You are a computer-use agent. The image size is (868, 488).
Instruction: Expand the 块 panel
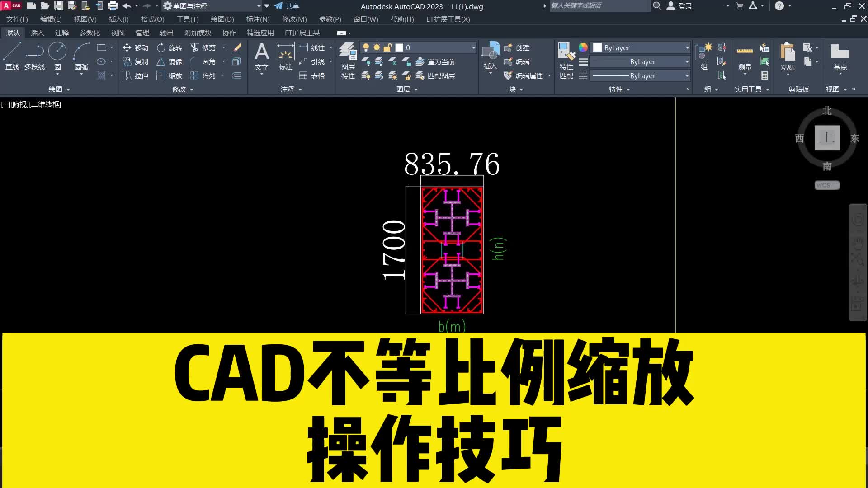point(516,89)
